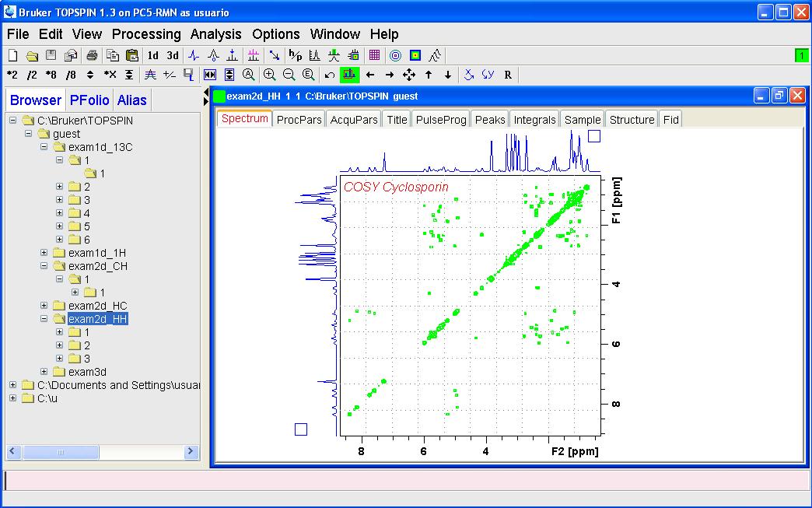This screenshot has width=812, height=508.
Task: Divide intensity by 8 (/8)
Action: (71, 75)
